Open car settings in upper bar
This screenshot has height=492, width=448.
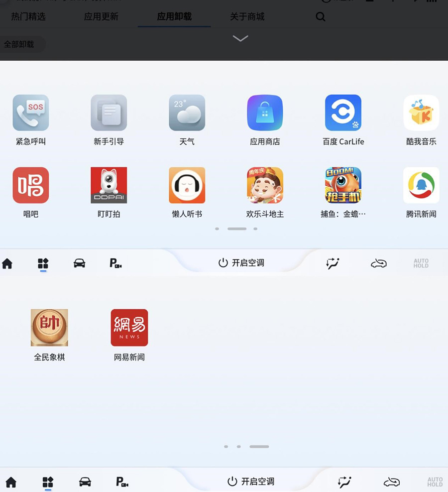point(79,263)
